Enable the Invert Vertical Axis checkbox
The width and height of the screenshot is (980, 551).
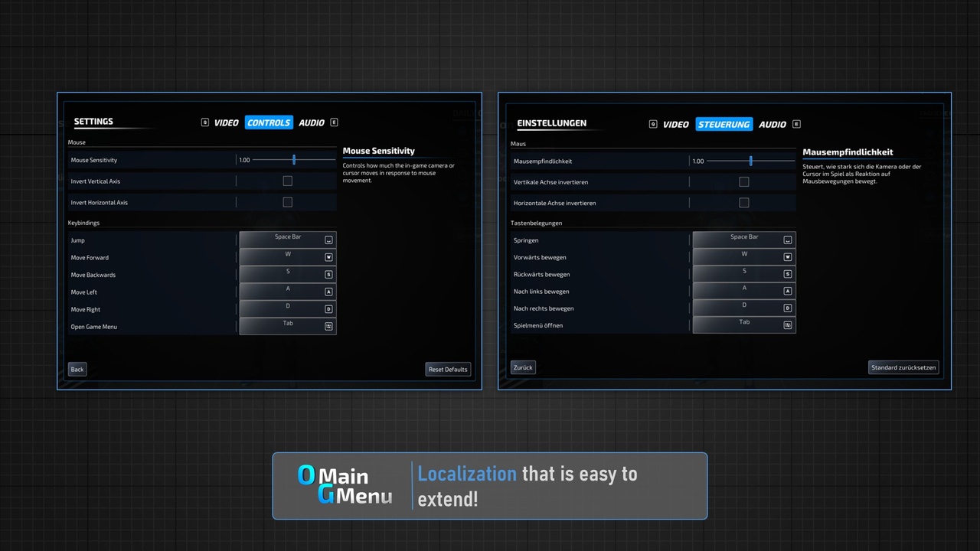tap(287, 181)
